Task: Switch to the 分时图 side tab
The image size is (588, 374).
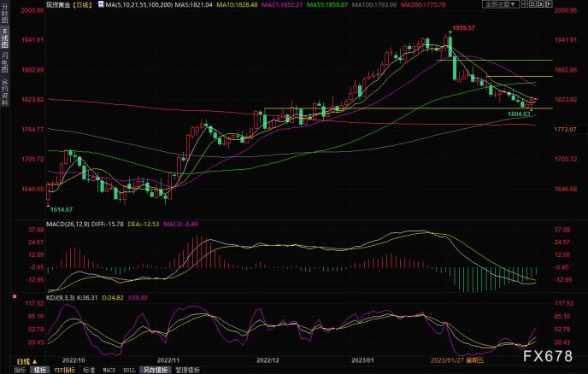Action: tap(4, 14)
